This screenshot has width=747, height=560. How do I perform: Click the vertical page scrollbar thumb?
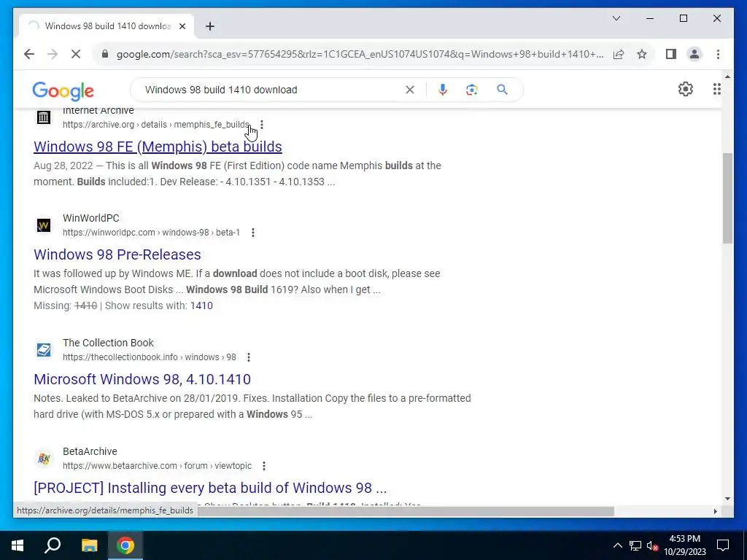(727, 198)
